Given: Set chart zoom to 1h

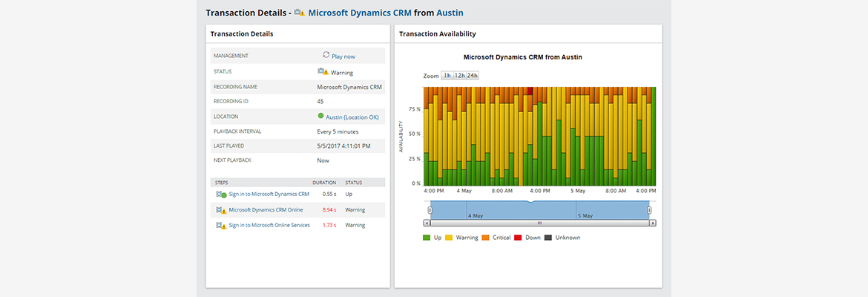Looking at the screenshot, I should pyautogui.click(x=447, y=75).
